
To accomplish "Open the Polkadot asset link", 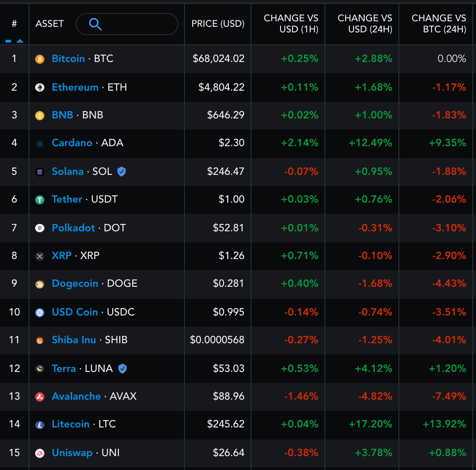I will point(73,228).
